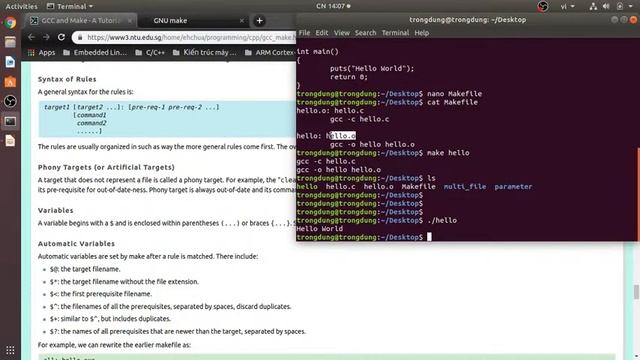
Task: Click the 'Automatic Variables' heading
Action: (76, 244)
